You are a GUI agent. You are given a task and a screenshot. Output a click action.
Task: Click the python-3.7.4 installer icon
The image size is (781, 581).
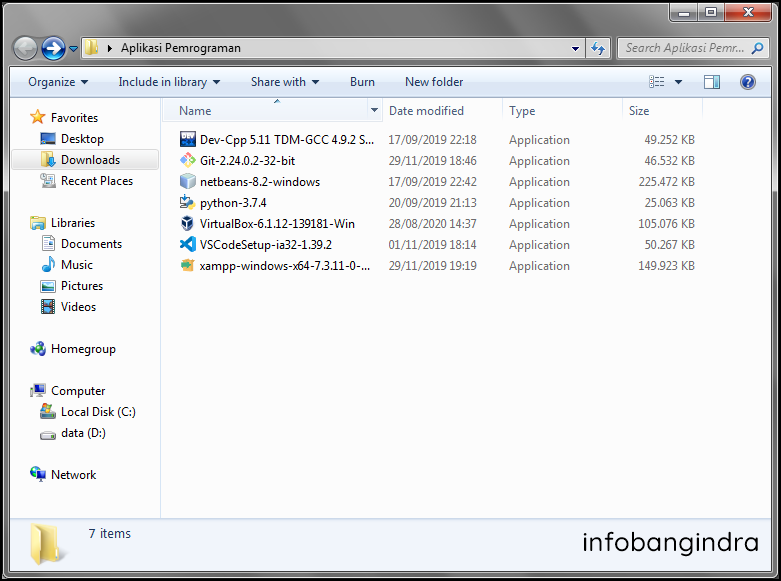point(188,202)
